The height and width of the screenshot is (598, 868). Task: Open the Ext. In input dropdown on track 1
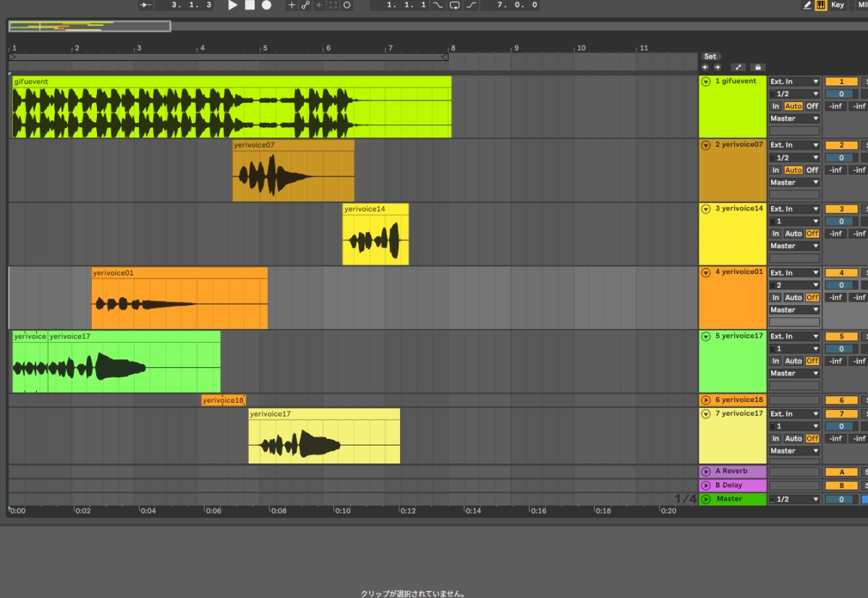[794, 82]
